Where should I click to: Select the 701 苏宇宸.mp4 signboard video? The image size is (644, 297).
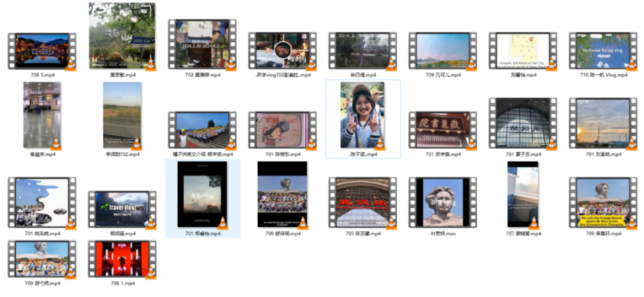pos(443,130)
